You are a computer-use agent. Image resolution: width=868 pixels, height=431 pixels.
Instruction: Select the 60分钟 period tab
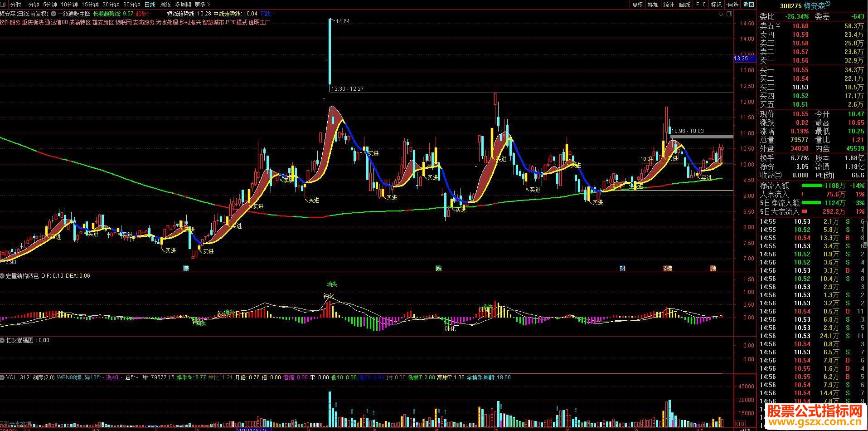(x=132, y=5)
